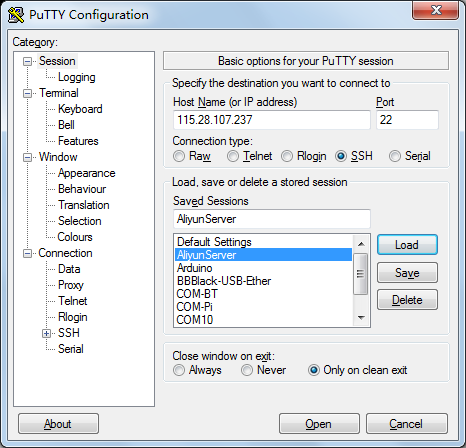Click the Host Name input field
The height and width of the screenshot is (448, 466).
coord(272,120)
